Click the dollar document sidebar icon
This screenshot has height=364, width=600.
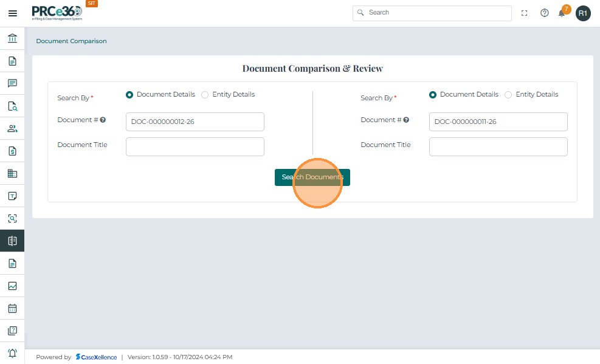[12, 151]
